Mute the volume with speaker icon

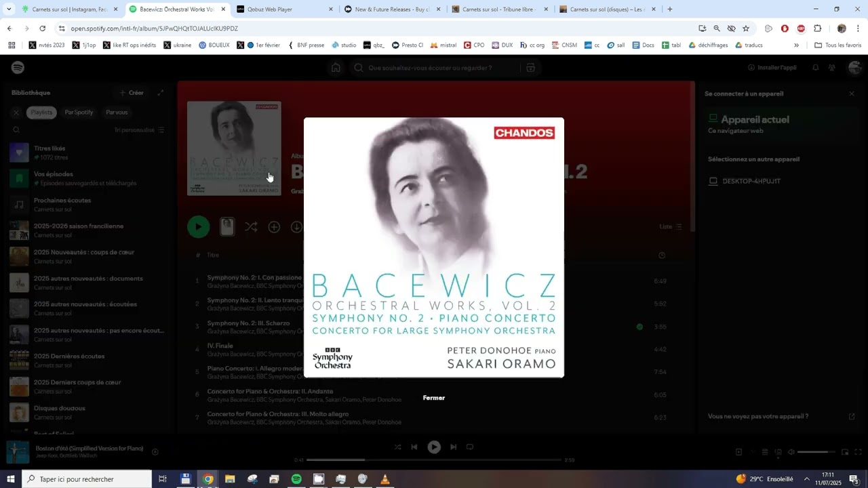[791, 452]
